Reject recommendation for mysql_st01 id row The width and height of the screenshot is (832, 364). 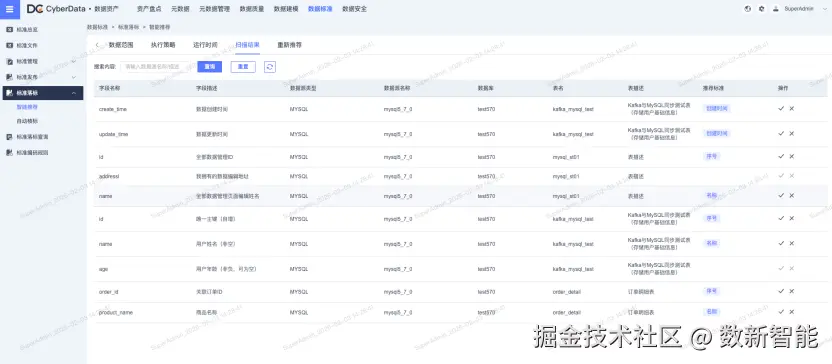[x=792, y=157]
